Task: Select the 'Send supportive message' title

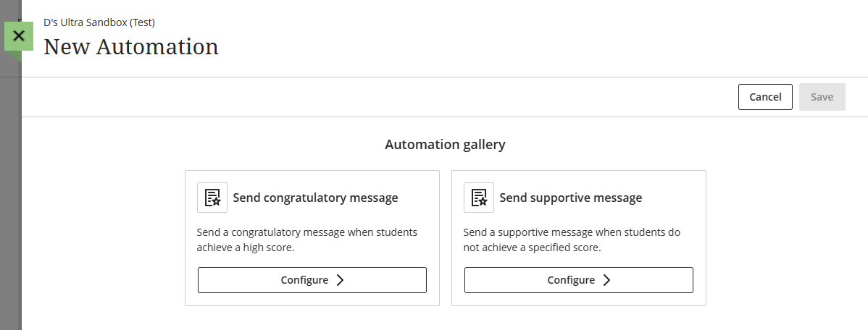Action: [571, 198]
